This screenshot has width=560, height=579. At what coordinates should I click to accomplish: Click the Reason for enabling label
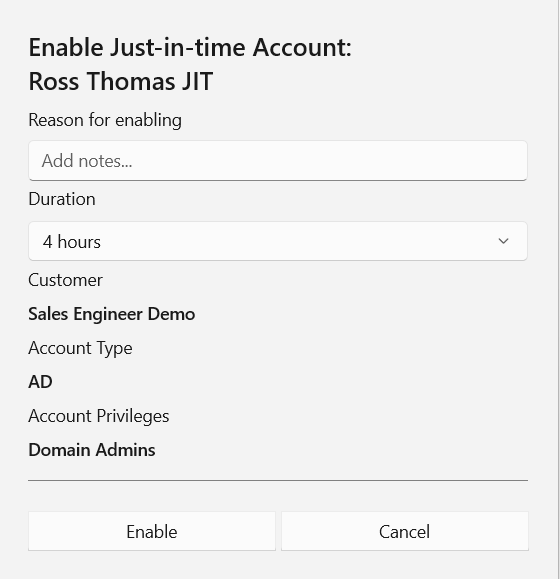pos(105,120)
